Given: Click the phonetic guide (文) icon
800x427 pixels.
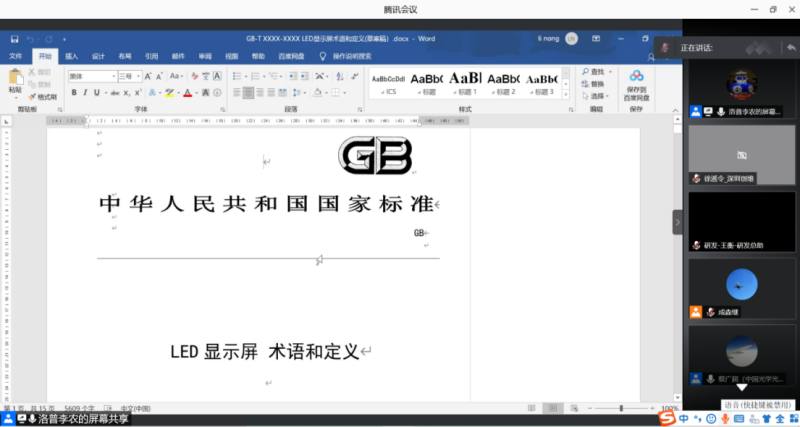Looking at the screenshot, I should (206, 76).
